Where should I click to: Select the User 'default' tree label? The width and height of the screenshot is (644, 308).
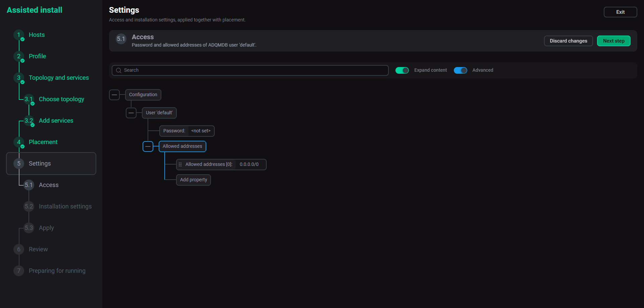click(x=159, y=113)
